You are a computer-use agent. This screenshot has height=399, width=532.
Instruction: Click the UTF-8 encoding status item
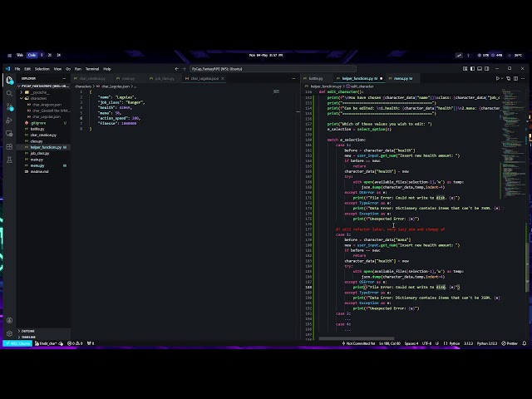click(426, 343)
